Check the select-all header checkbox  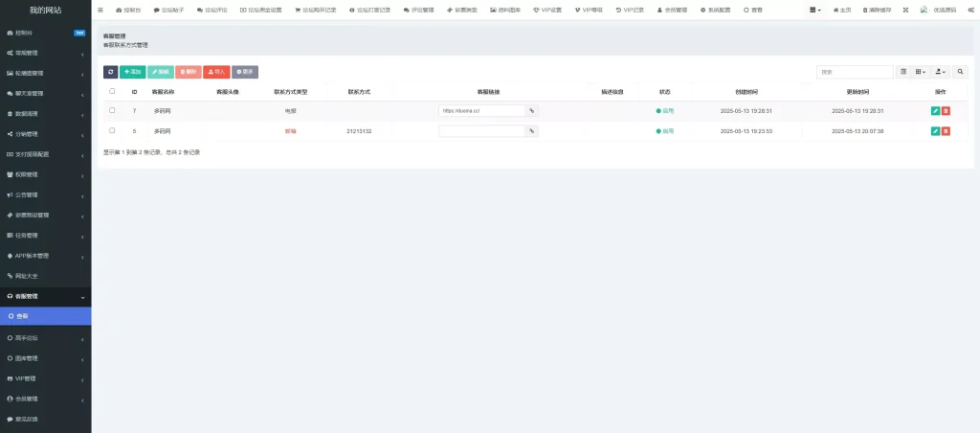coord(112,91)
